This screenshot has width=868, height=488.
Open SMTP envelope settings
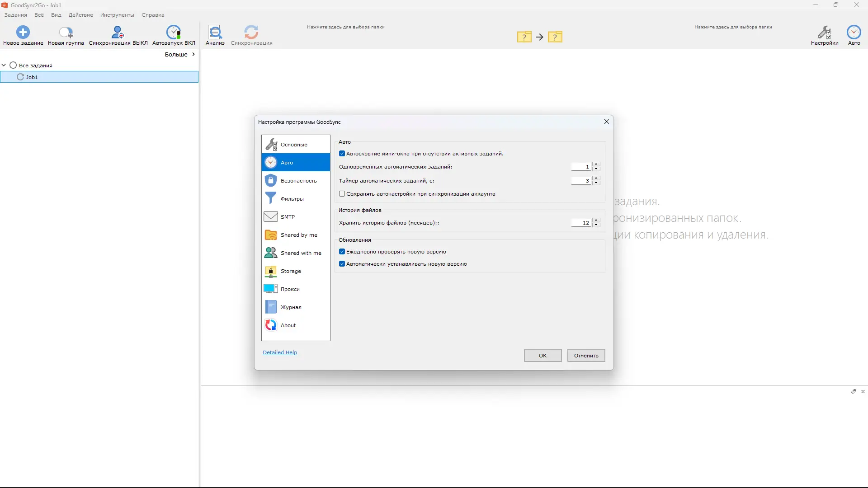[271, 216]
